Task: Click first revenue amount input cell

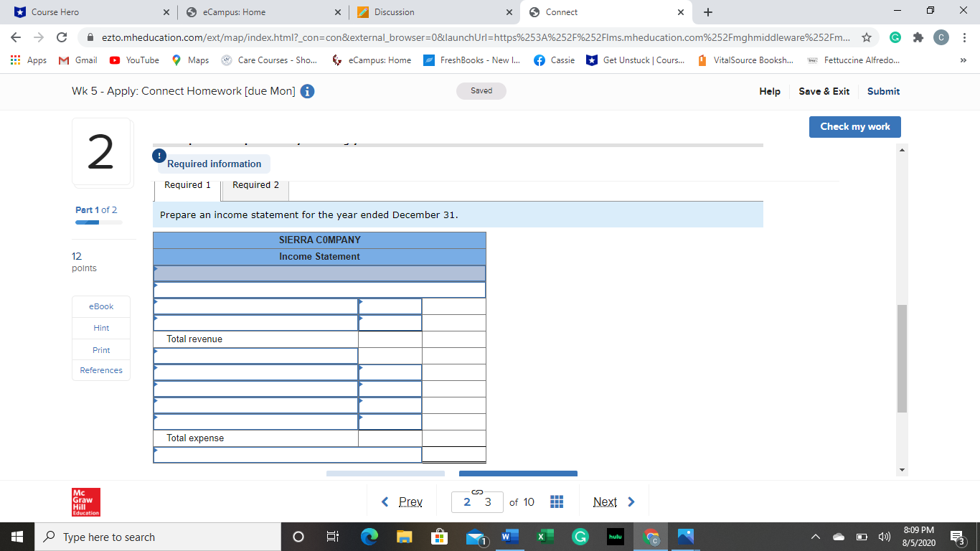Action: 390,306
